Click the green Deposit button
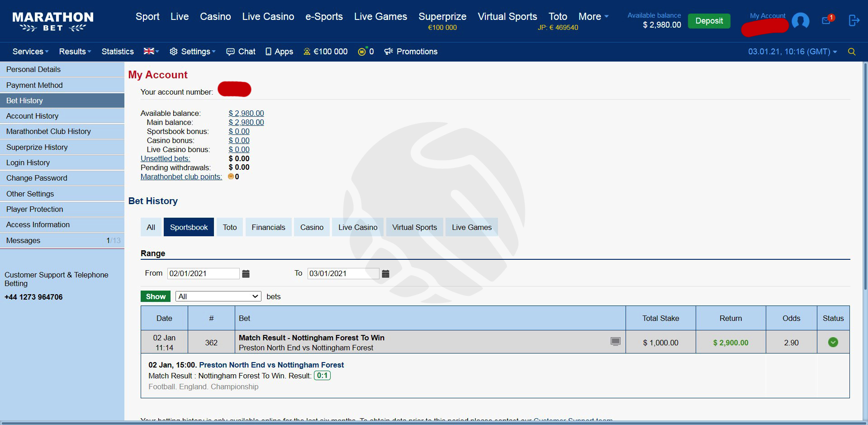Image resolution: width=868 pixels, height=425 pixels. tap(709, 21)
